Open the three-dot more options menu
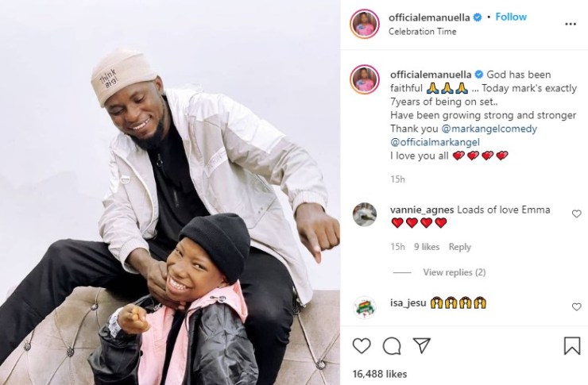Image resolution: width=588 pixels, height=385 pixels. [571, 25]
